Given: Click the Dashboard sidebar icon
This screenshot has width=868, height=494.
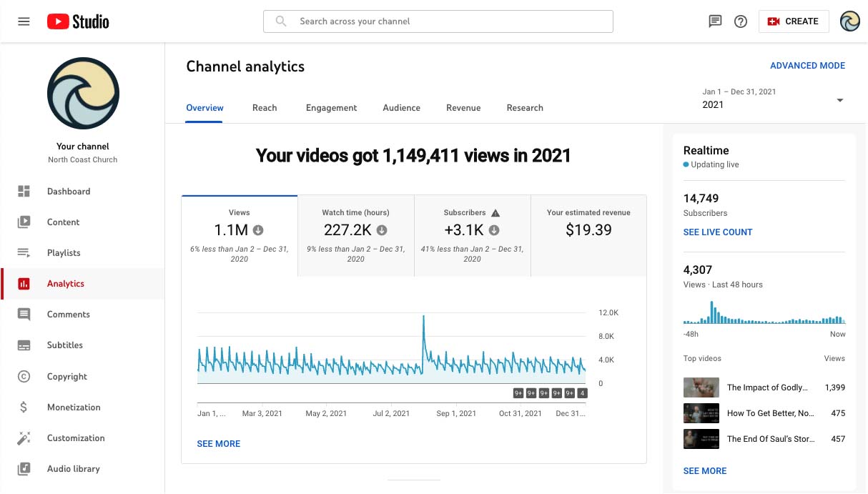Looking at the screenshot, I should pyautogui.click(x=24, y=191).
